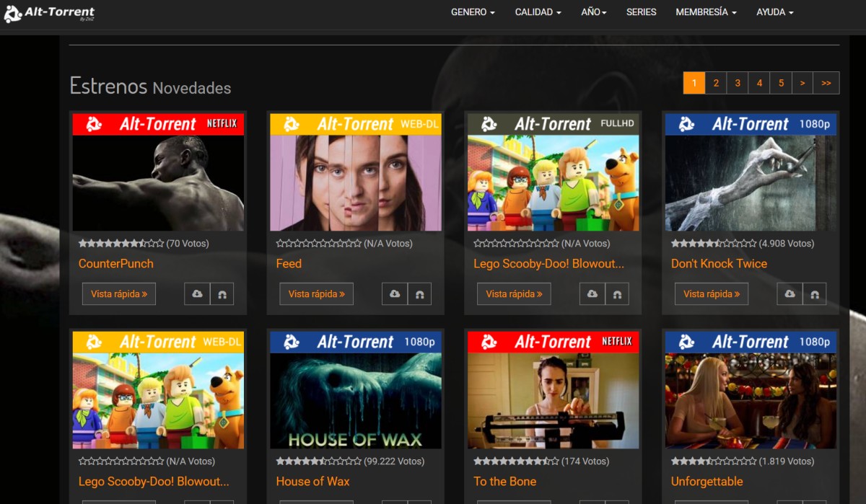This screenshot has height=504, width=866.
Task: Click the magnet icon for Lego Scooby-Doo! Blowout
Action: pyautogui.click(x=617, y=293)
